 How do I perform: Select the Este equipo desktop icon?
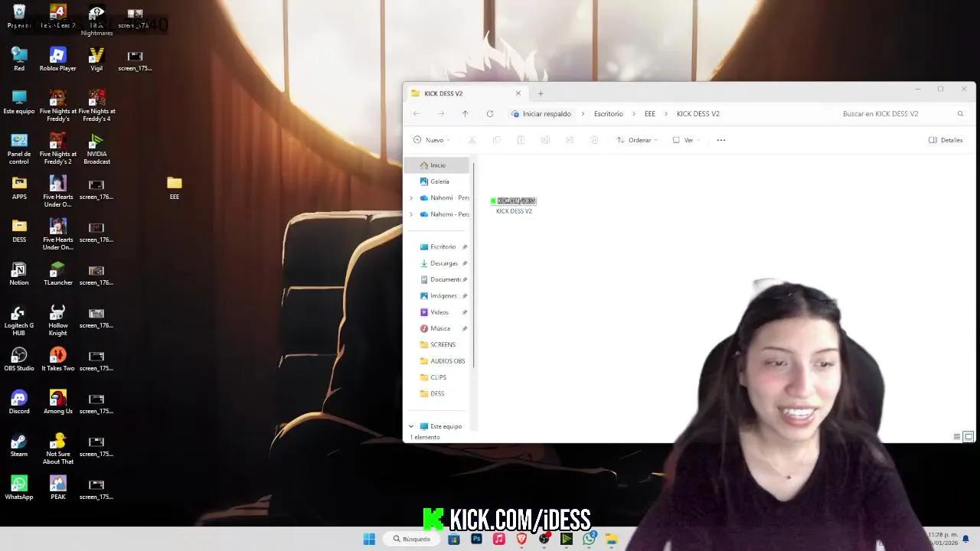(19, 103)
